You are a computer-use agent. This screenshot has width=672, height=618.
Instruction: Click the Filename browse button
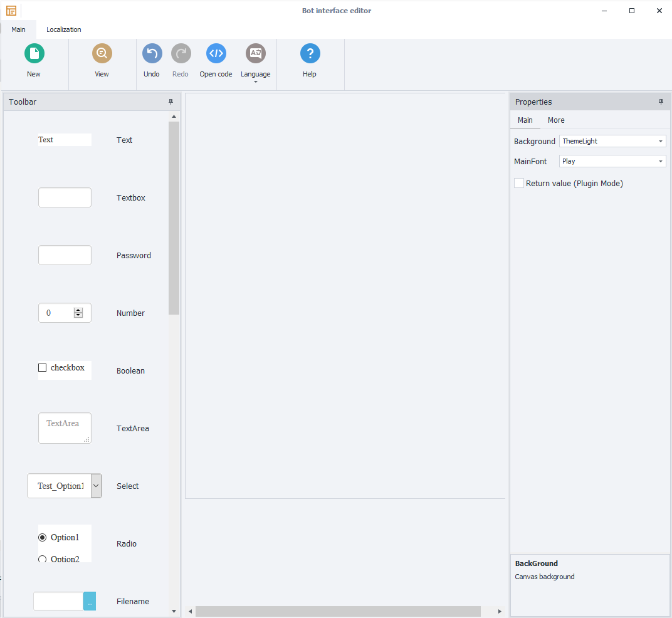tap(88, 600)
